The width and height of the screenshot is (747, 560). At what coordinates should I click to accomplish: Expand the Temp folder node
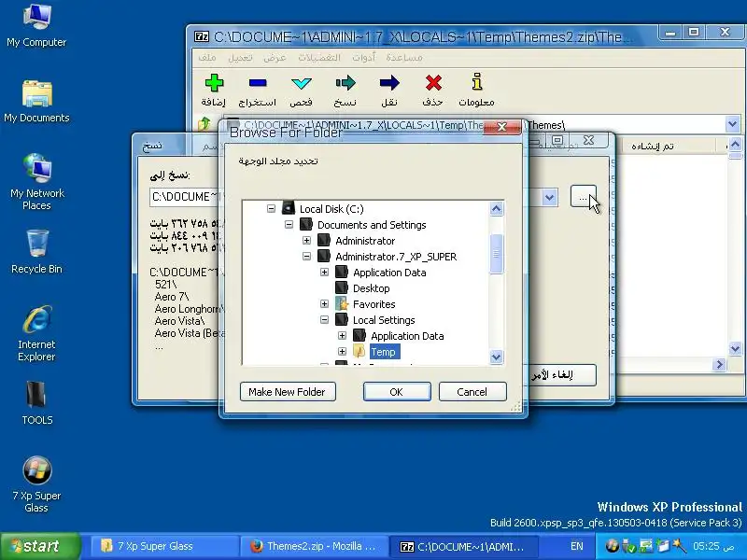[x=342, y=352]
